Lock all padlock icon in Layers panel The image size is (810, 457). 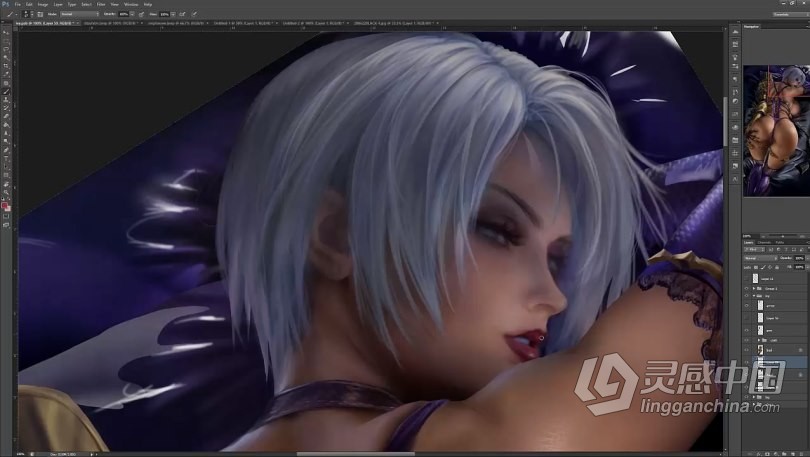coord(777,267)
